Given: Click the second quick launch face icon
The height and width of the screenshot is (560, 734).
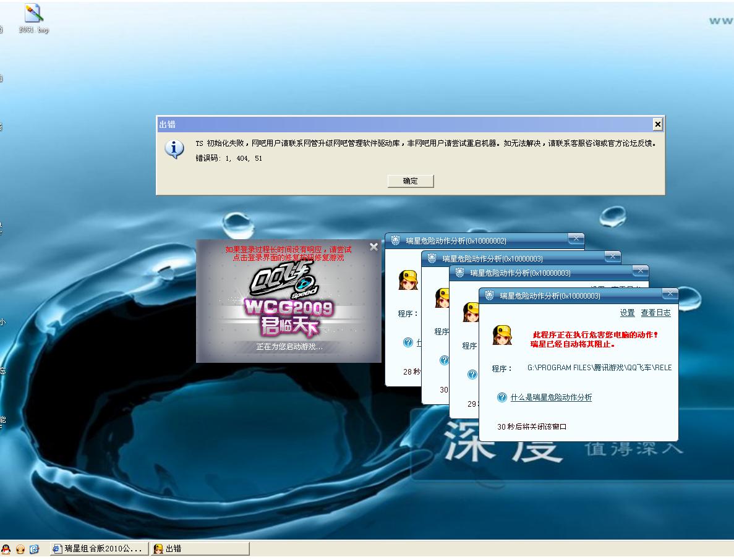Looking at the screenshot, I should [20, 549].
